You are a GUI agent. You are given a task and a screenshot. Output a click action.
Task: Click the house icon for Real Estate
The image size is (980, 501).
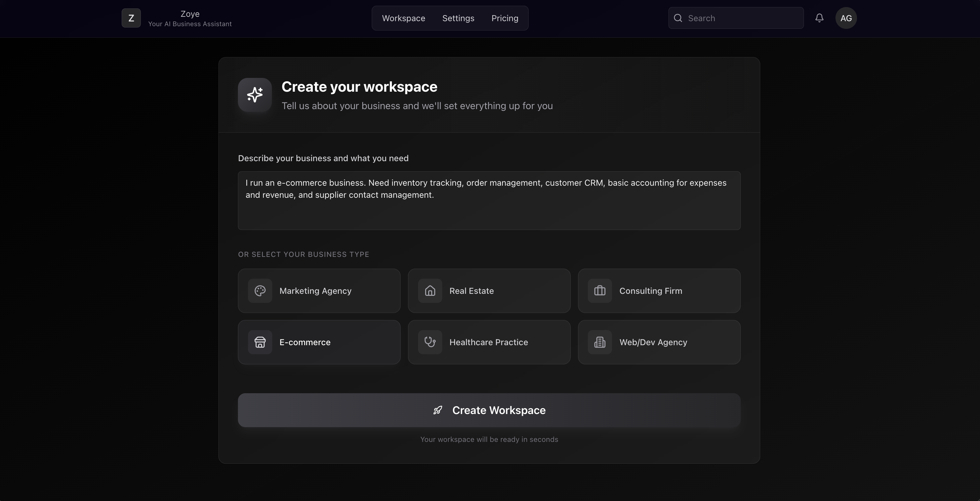[430, 291]
